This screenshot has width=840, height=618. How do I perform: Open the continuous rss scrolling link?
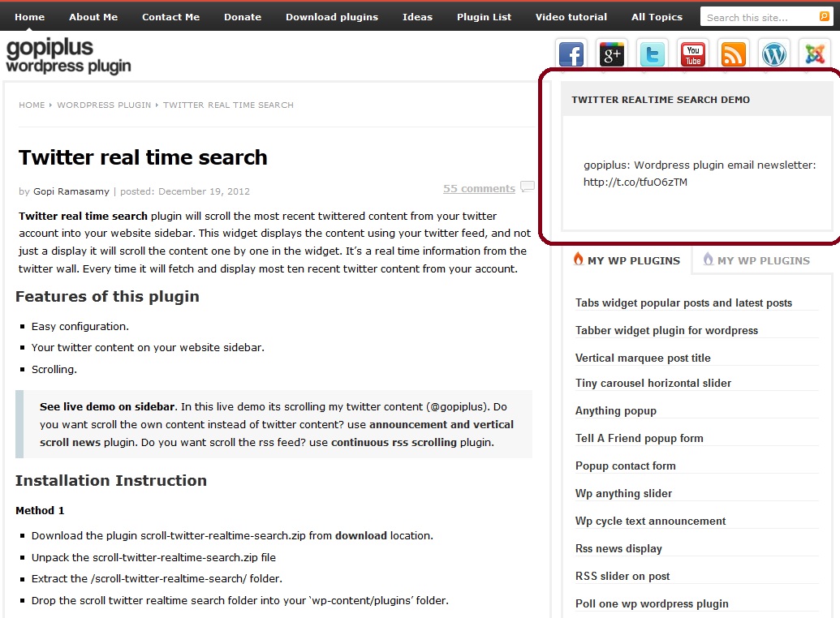[x=394, y=442]
